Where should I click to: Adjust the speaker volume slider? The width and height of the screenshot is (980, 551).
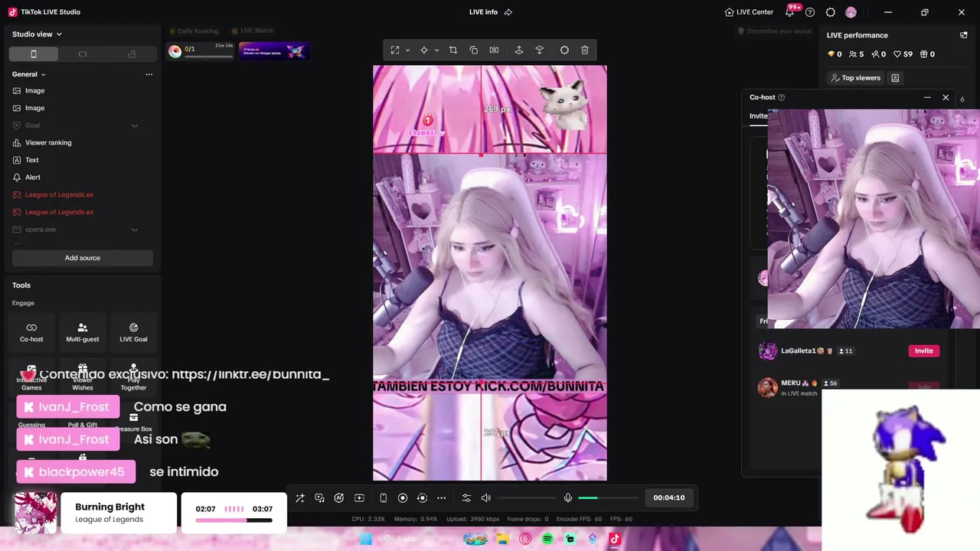click(x=526, y=498)
